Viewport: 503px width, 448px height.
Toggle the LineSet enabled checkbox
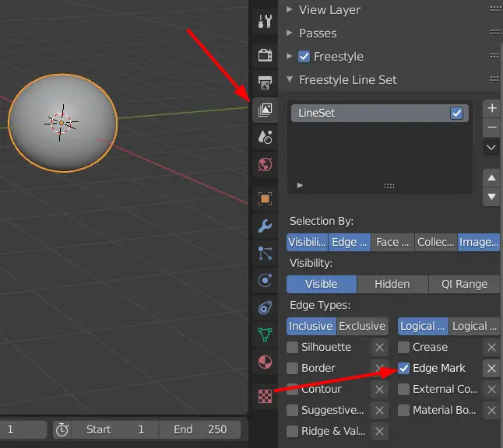pyautogui.click(x=456, y=113)
